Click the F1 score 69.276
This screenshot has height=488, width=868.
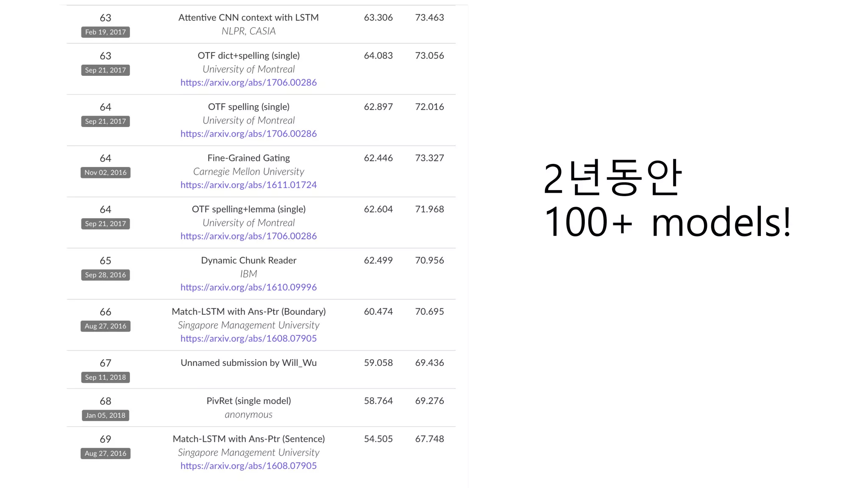[x=429, y=401]
